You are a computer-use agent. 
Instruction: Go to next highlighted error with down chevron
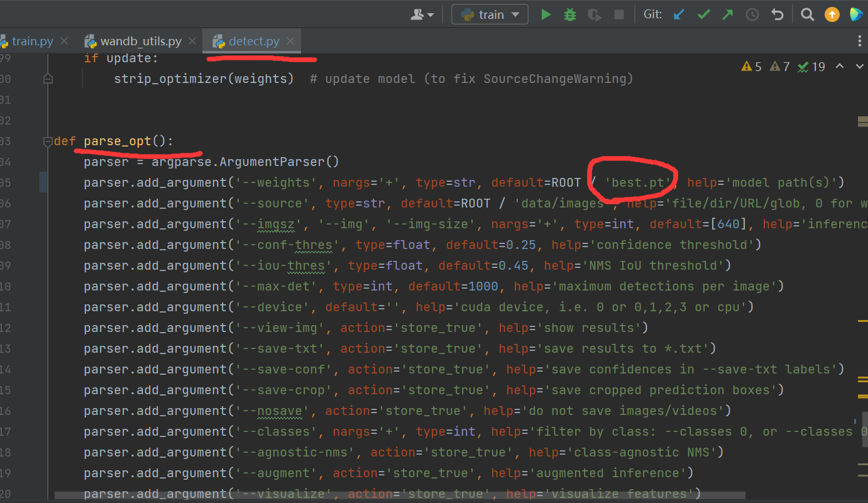(859, 66)
